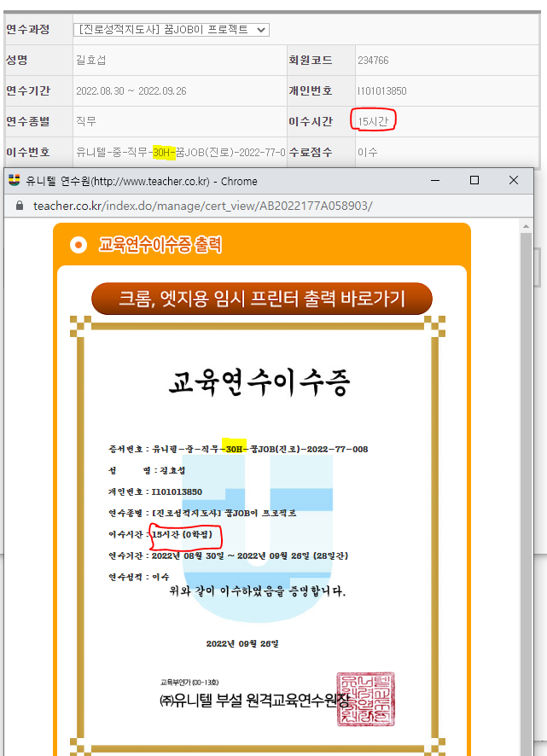The image size is (547, 756).
Task: Click the 수료점수 value 이수
Action: [x=368, y=153]
